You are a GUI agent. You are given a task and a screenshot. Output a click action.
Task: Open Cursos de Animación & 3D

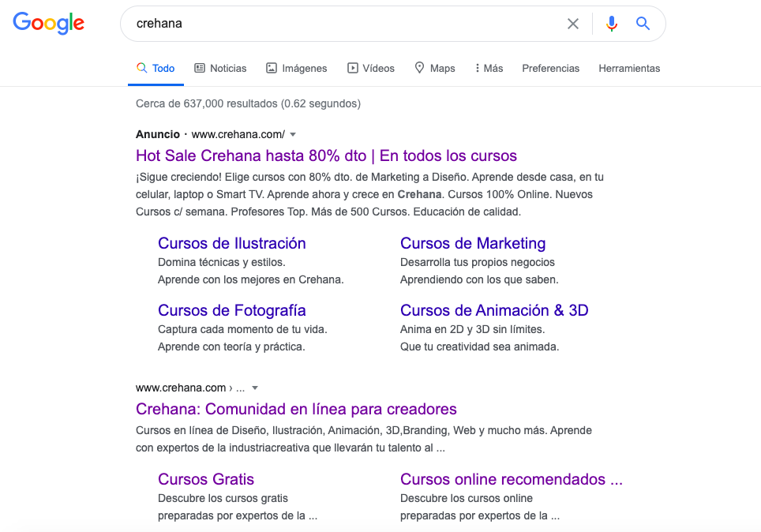[x=494, y=310]
